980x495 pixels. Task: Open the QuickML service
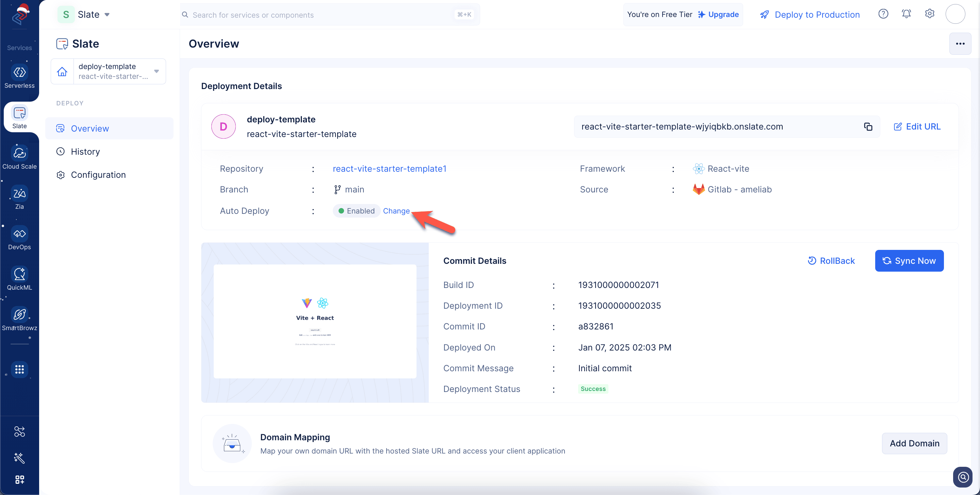pos(19,279)
